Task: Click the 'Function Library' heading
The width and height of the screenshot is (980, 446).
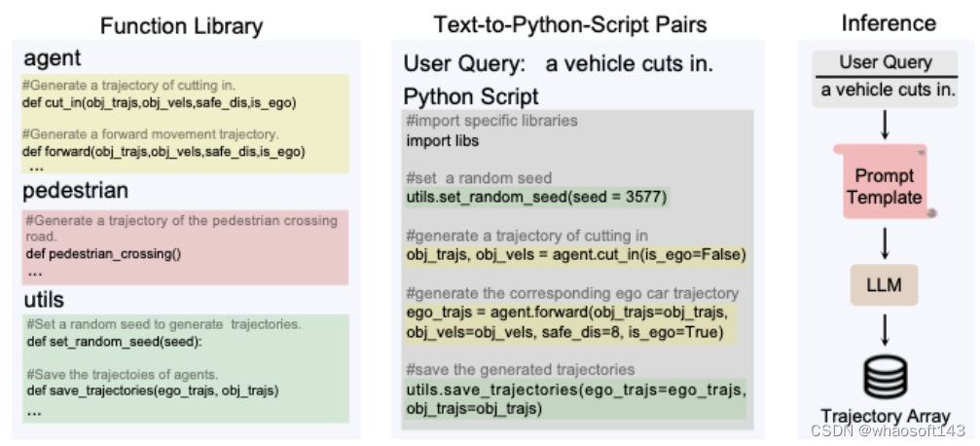Action: coord(181,26)
